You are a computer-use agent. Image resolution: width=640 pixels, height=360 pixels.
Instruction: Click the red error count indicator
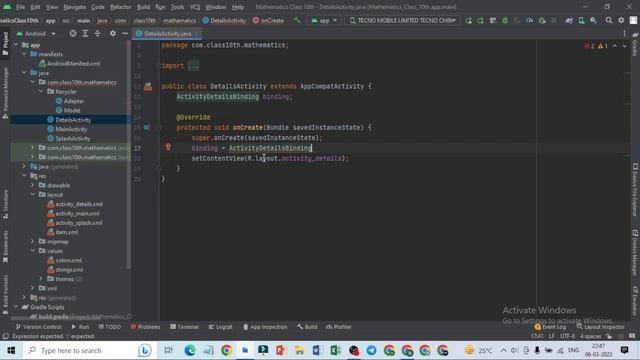coord(589,46)
